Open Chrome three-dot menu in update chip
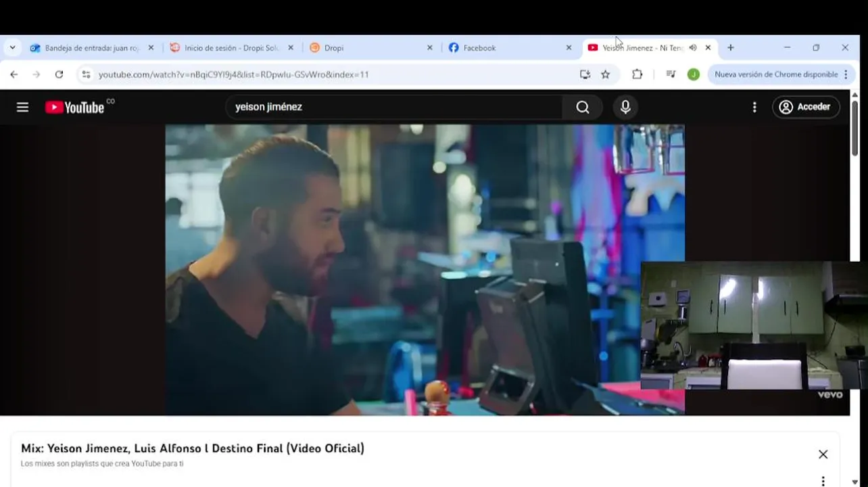868x487 pixels. [x=846, y=74]
